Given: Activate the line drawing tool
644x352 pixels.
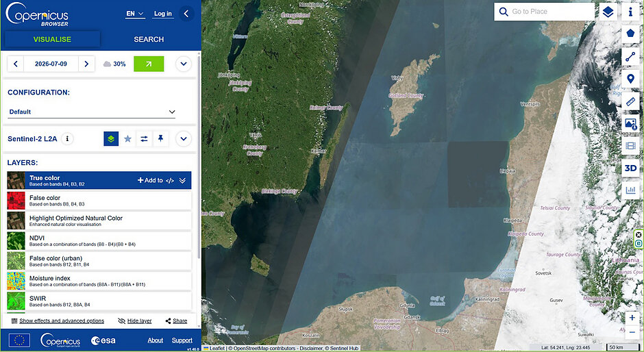Looking at the screenshot, I should point(630,56).
